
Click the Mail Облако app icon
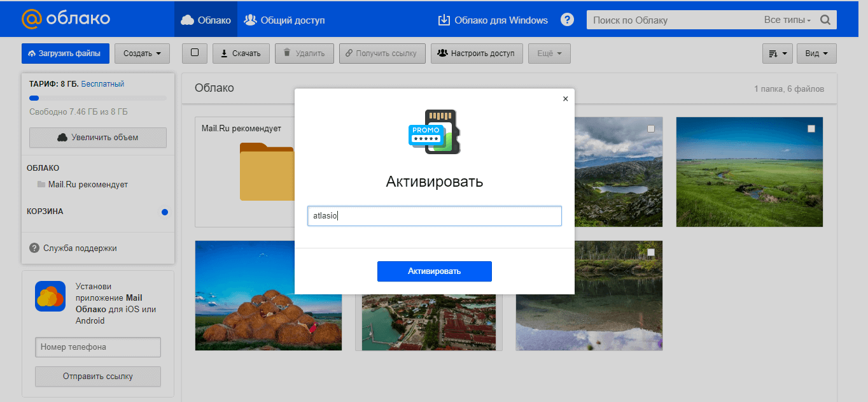point(50,296)
